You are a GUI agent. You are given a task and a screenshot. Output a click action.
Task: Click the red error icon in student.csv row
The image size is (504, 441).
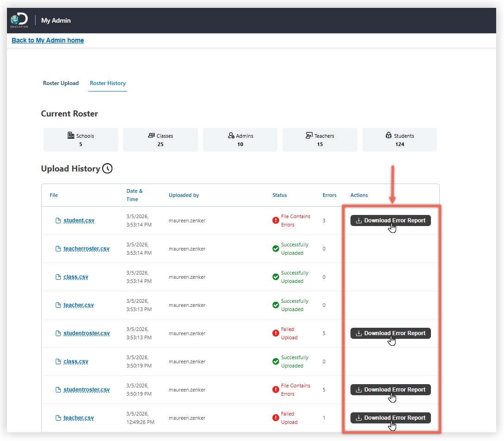(x=276, y=220)
